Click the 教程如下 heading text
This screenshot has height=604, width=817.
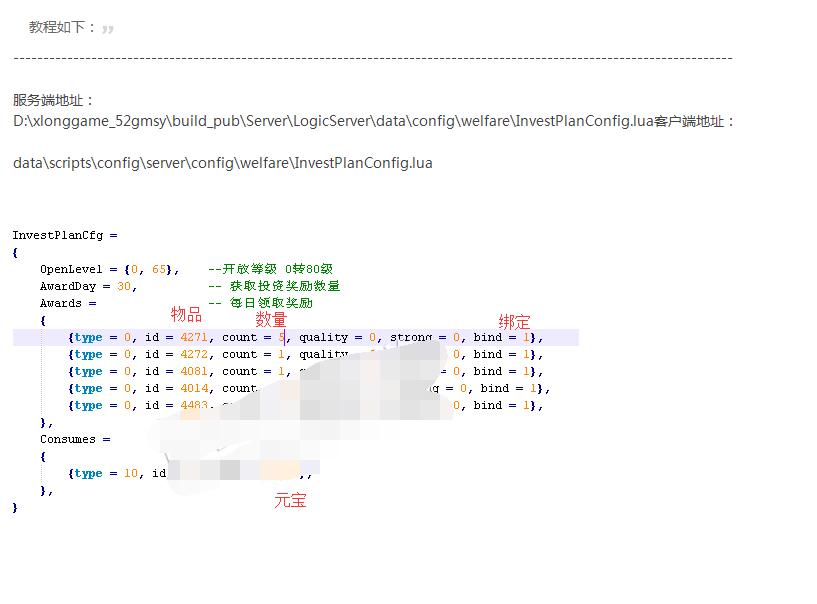tap(63, 27)
